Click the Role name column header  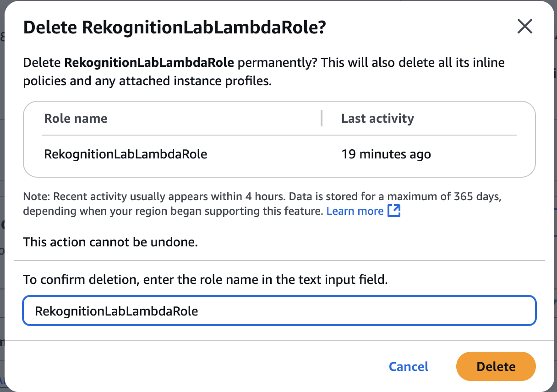[x=76, y=119]
